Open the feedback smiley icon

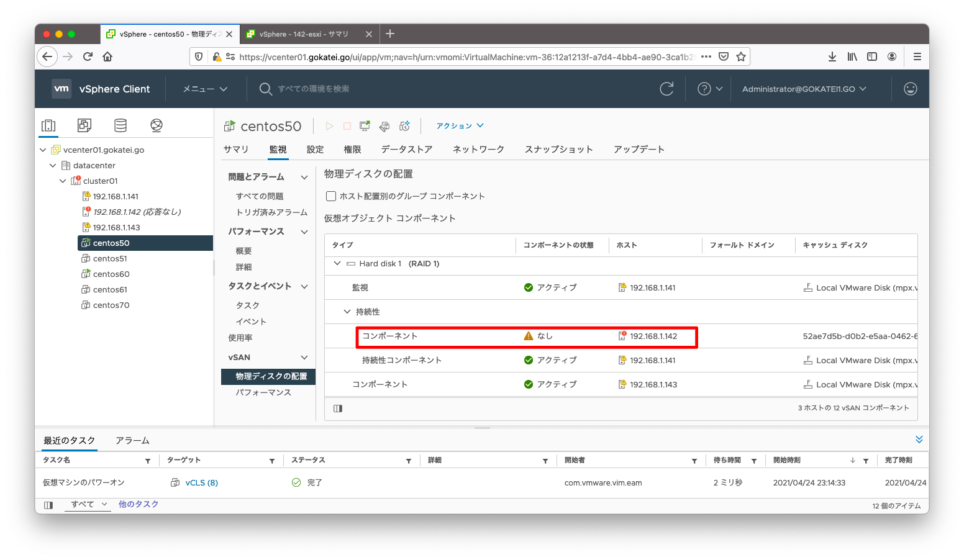[x=910, y=88]
